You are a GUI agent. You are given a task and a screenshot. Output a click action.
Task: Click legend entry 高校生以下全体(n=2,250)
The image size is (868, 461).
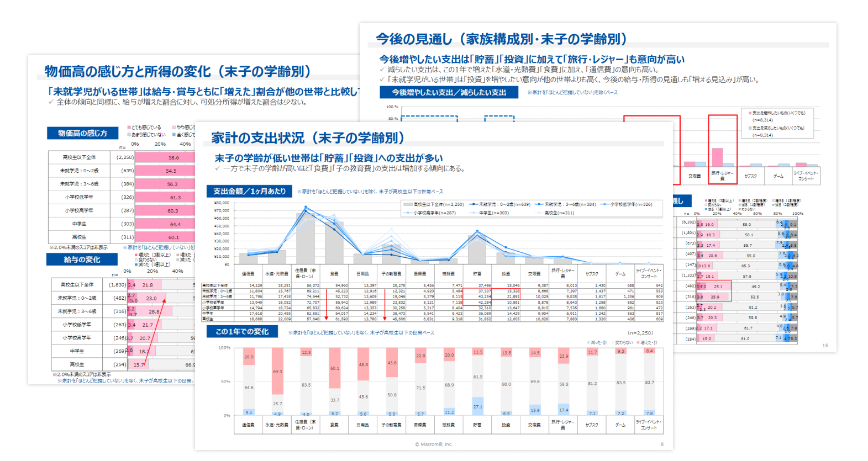tap(434, 204)
